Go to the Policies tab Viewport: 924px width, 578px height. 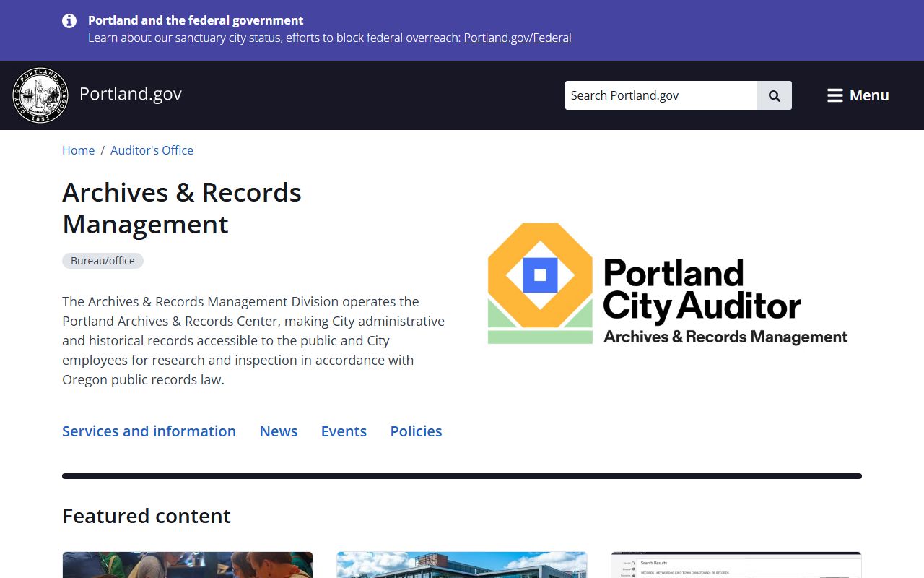pos(417,431)
